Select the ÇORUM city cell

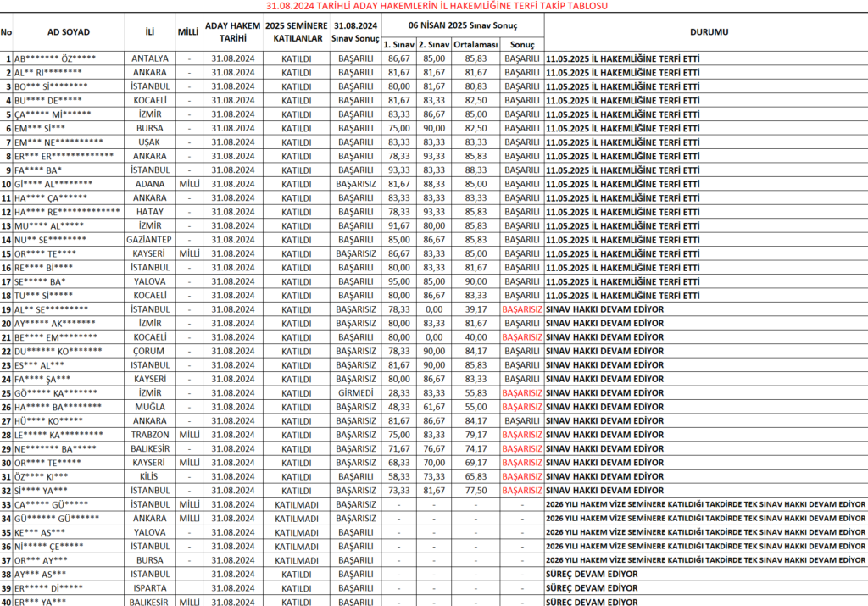pos(149,352)
